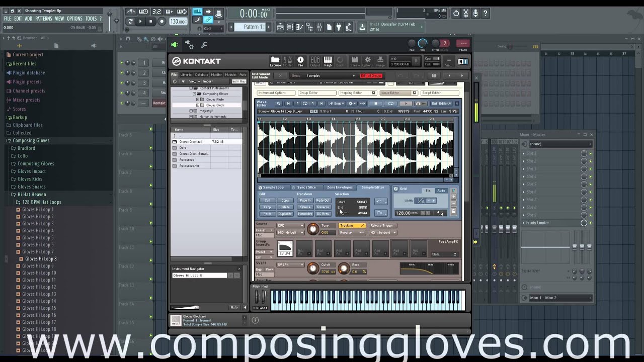The height and width of the screenshot is (362, 644).
Task: Click the Duplicate button in Edit
Action: click(285, 214)
